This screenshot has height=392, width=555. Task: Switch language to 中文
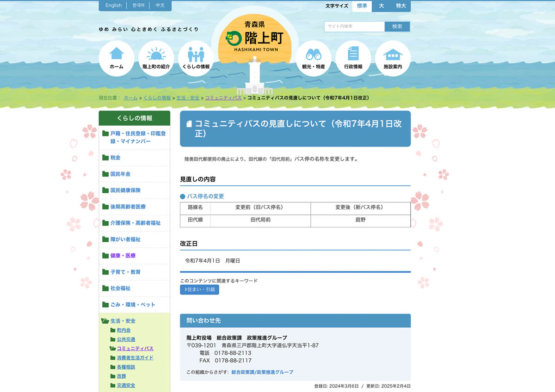pos(160,6)
